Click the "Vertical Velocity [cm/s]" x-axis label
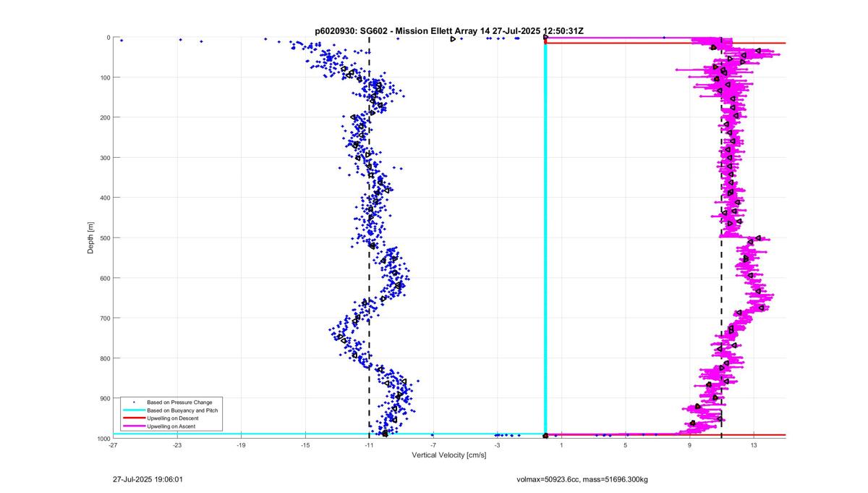 click(x=449, y=455)
